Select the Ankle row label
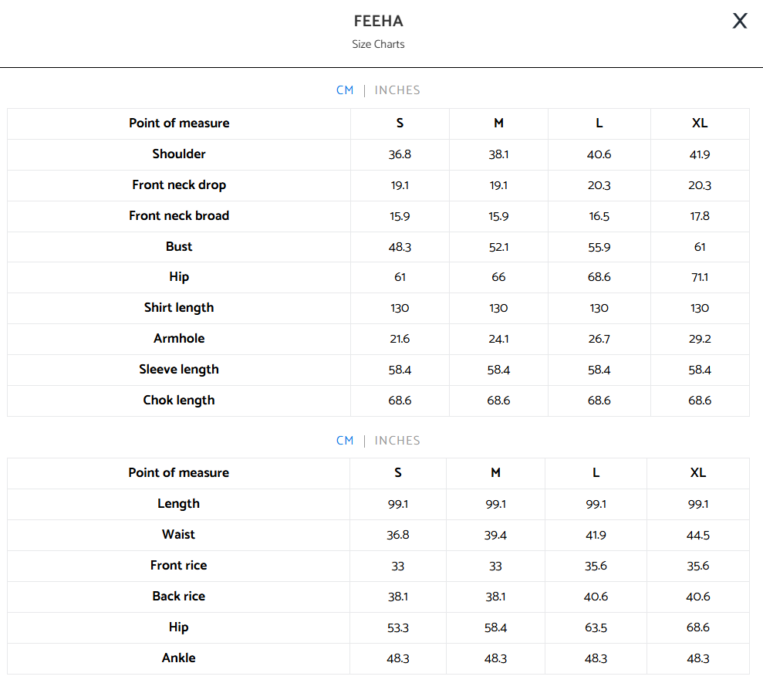The width and height of the screenshot is (763, 700). coord(178,658)
